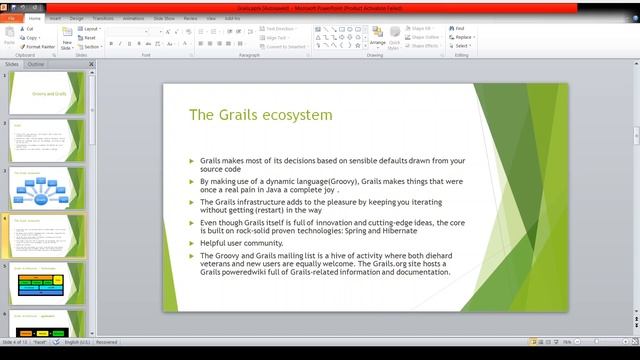
Task: Increase the font size
Action: [168, 31]
